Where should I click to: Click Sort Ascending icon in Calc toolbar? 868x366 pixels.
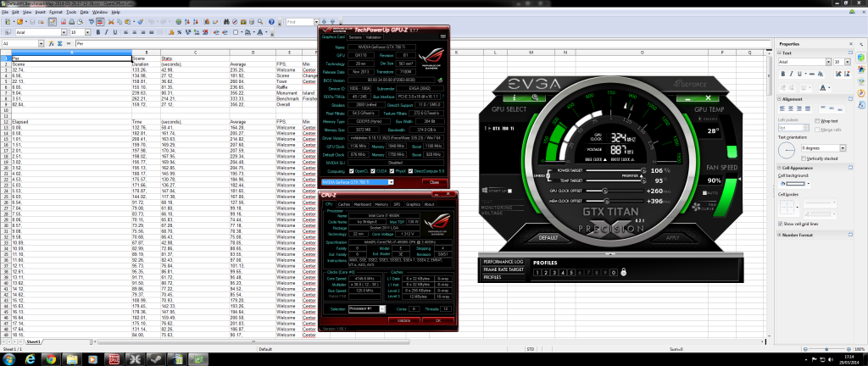click(x=187, y=21)
